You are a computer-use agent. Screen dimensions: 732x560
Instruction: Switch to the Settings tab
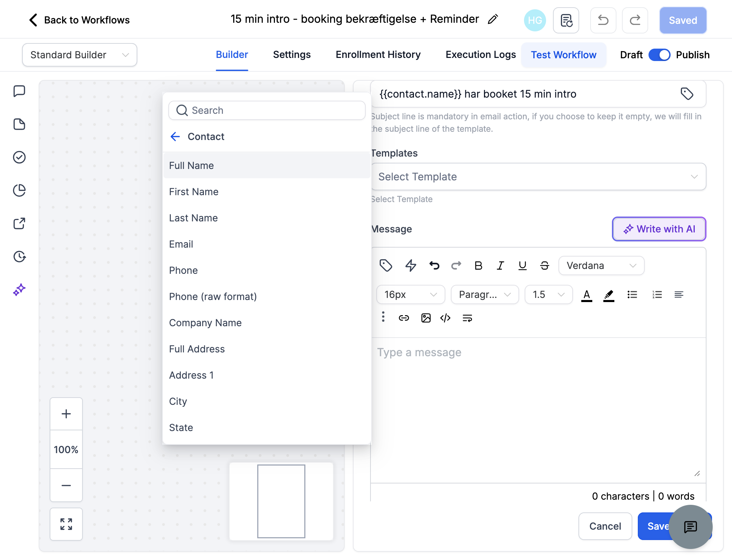[x=292, y=55]
